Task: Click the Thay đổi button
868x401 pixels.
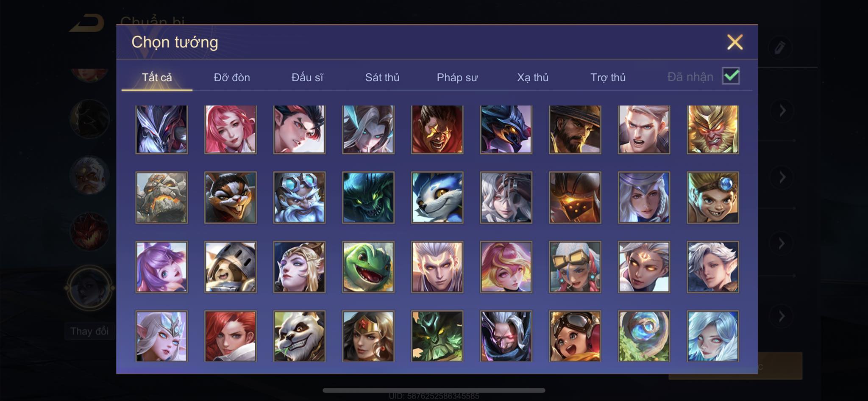Action: pos(89,331)
